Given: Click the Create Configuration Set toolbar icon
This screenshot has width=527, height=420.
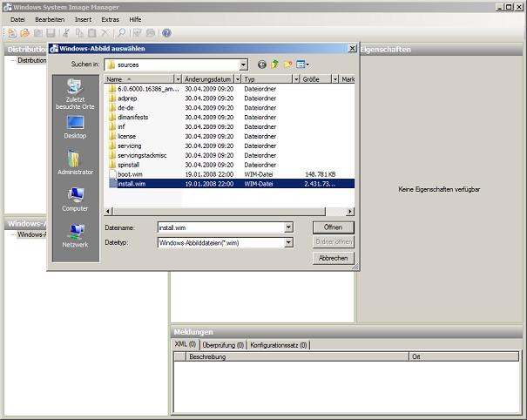Looking at the screenshot, I should [x=150, y=32].
